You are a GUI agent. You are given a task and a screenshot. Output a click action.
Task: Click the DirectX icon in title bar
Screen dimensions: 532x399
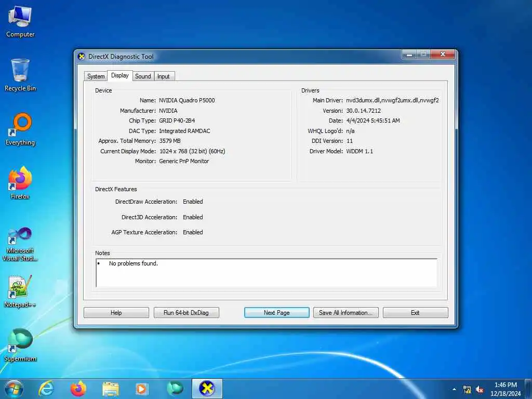pyautogui.click(x=81, y=56)
